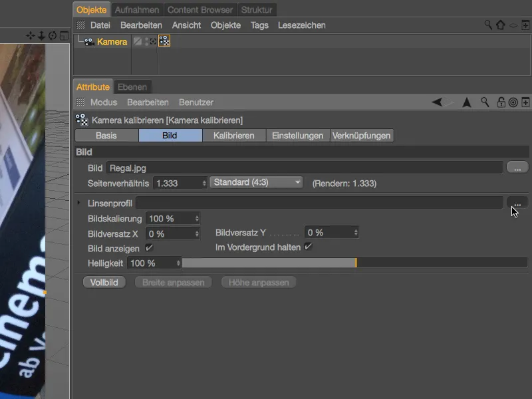Click the Object Manager eye icon
The width and height of the screenshot is (532, 399).
[513, 25]
